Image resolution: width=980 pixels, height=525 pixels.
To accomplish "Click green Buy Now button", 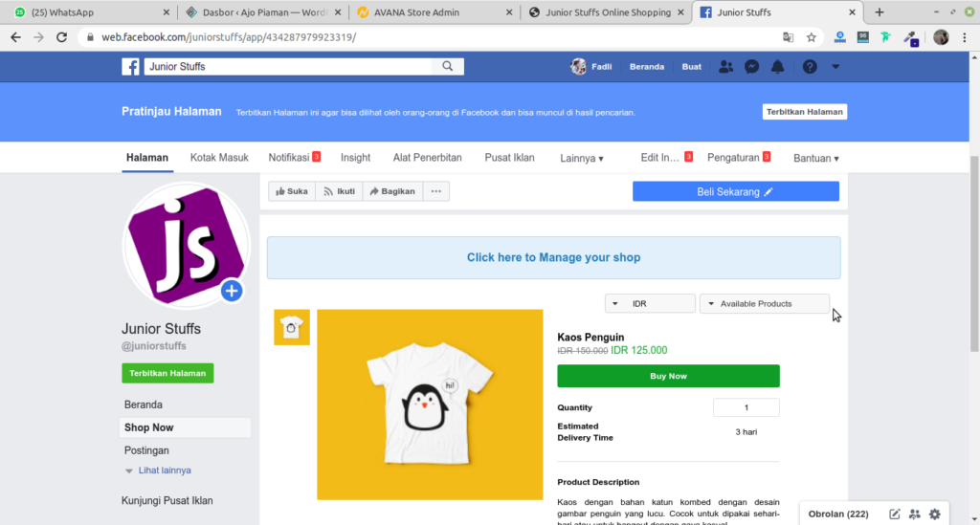I will (668, 377).
